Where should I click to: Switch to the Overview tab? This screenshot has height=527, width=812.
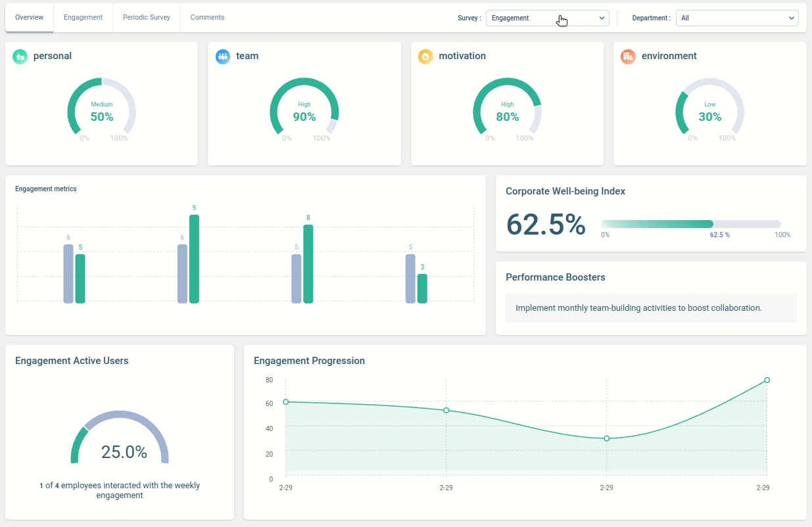tap(30, 18)
